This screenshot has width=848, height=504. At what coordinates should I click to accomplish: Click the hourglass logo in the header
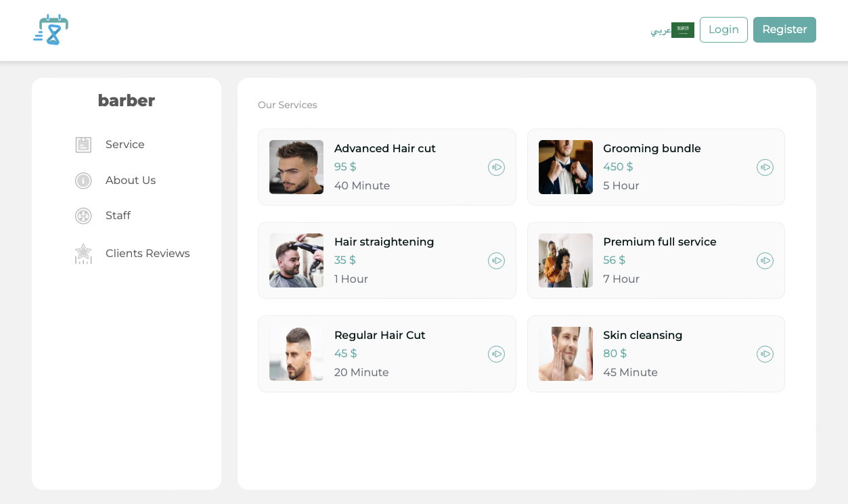pyautogui.click(x=50, y=29)
